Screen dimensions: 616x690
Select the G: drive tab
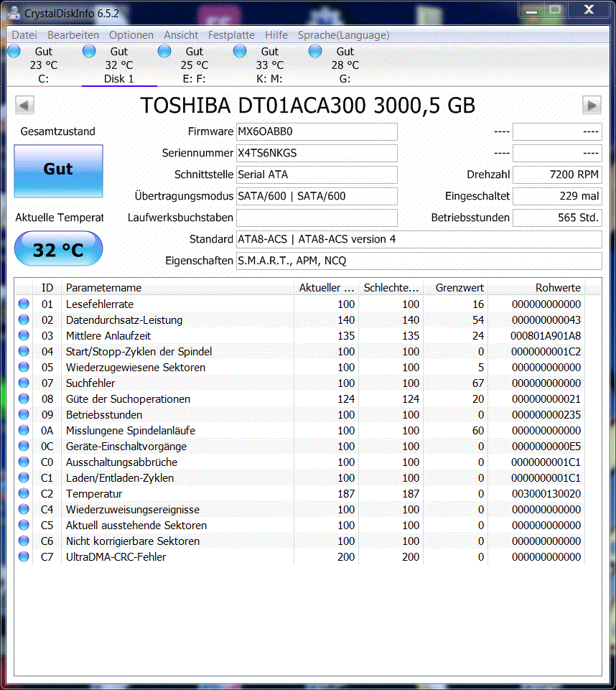tap(345, 65)
